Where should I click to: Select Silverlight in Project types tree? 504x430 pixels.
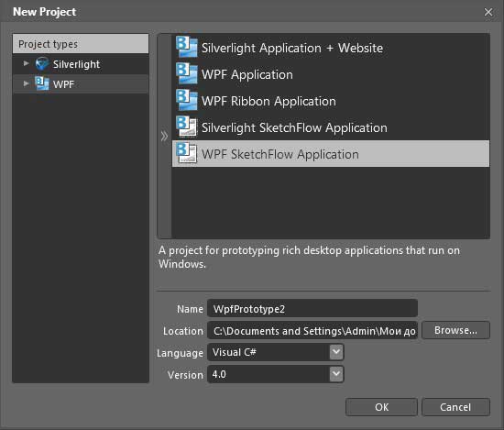81,64
